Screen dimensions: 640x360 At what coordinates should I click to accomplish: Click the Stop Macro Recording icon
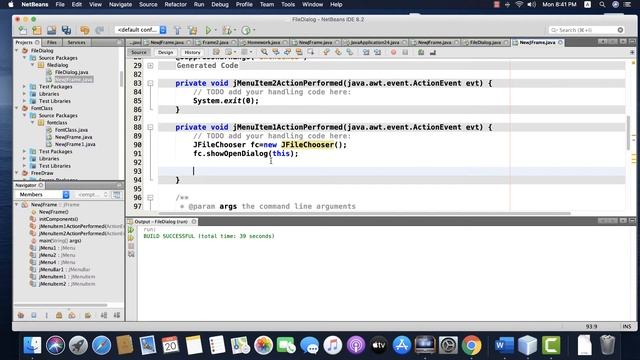pos(405,52)
